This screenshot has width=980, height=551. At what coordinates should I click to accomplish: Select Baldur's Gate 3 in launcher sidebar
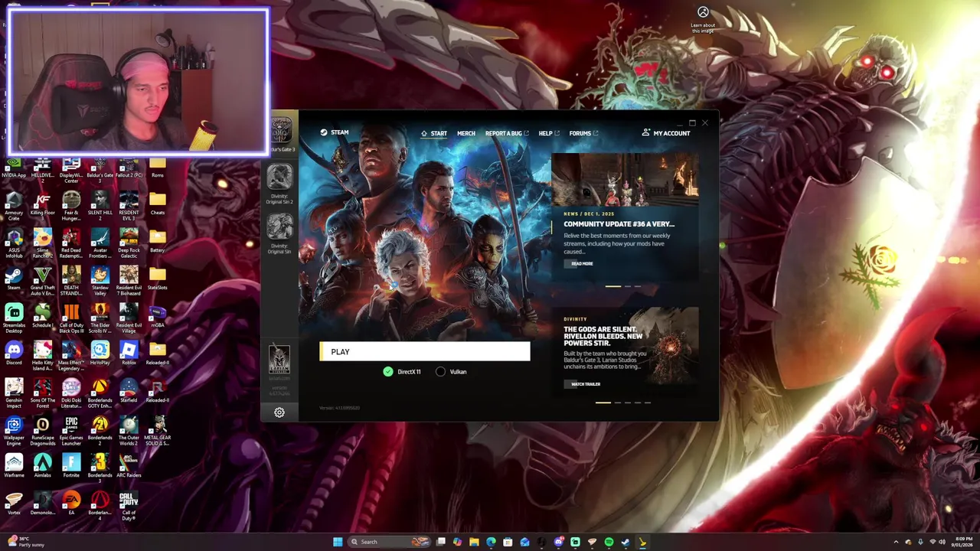click(281, 130)
